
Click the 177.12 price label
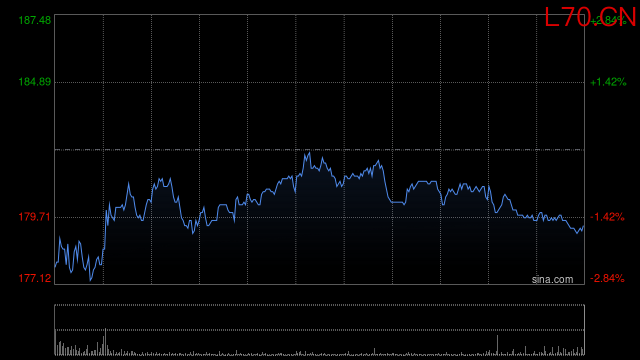click(35, 278)
